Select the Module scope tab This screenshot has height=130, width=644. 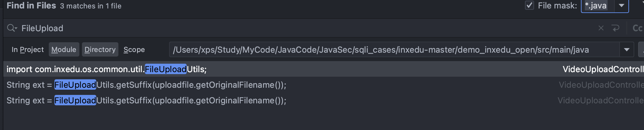click(x=64, y=50)
